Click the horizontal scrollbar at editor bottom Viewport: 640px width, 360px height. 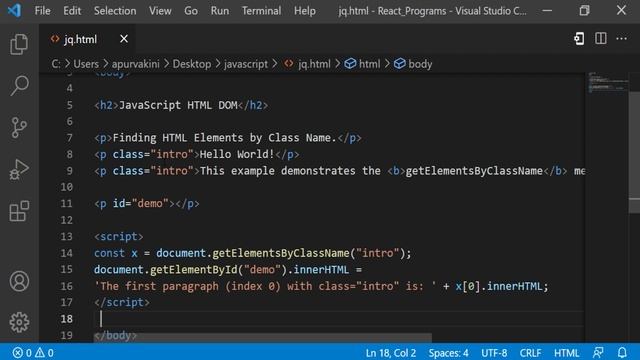tap(262, 338)
